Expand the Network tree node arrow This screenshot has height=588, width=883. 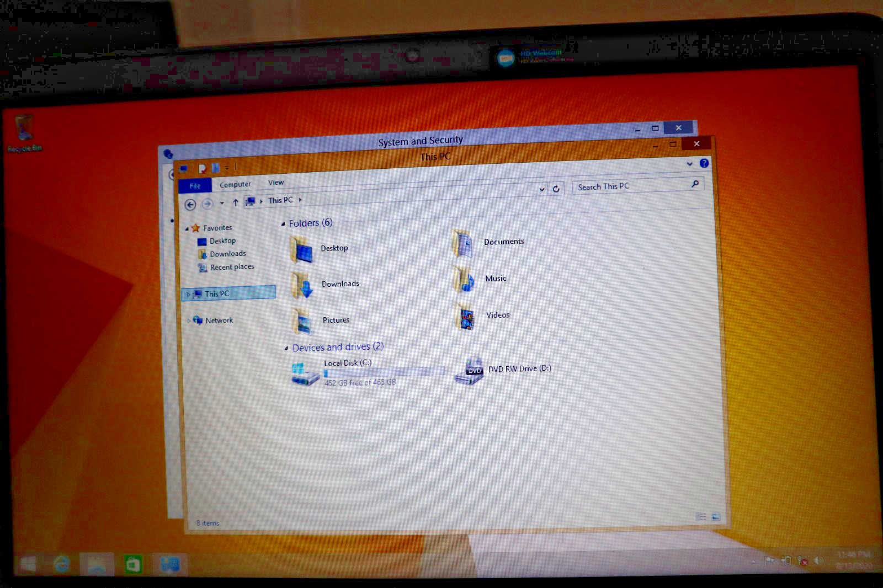click(189, 320)
